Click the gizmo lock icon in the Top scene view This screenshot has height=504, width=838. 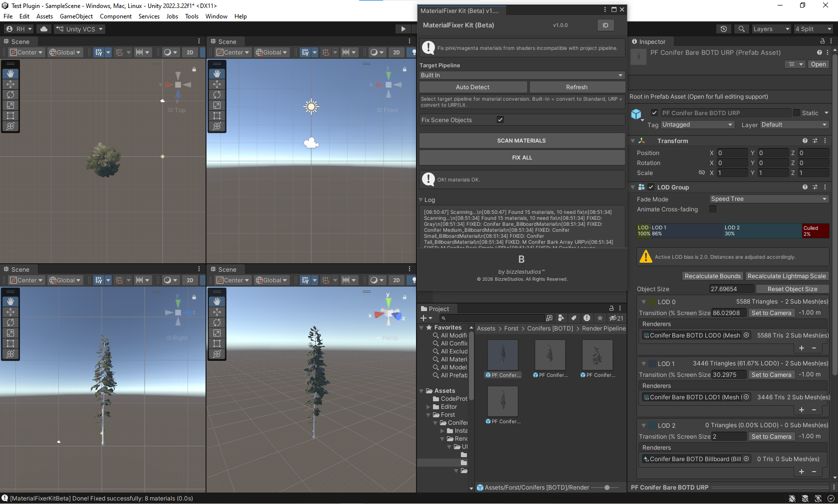pos(195,69)
